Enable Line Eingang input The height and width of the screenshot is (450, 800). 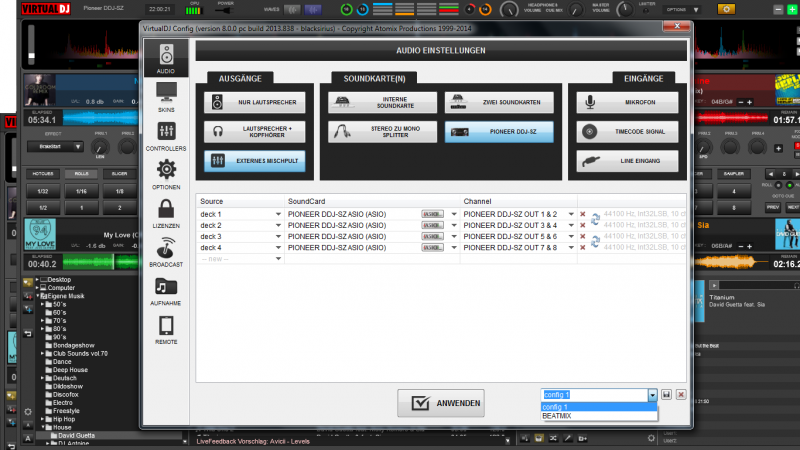(628, 161)
